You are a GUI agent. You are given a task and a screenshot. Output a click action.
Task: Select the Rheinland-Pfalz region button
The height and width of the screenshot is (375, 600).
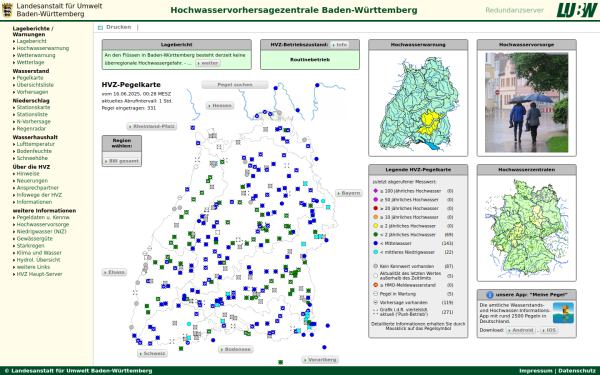[x=152, y=126]
